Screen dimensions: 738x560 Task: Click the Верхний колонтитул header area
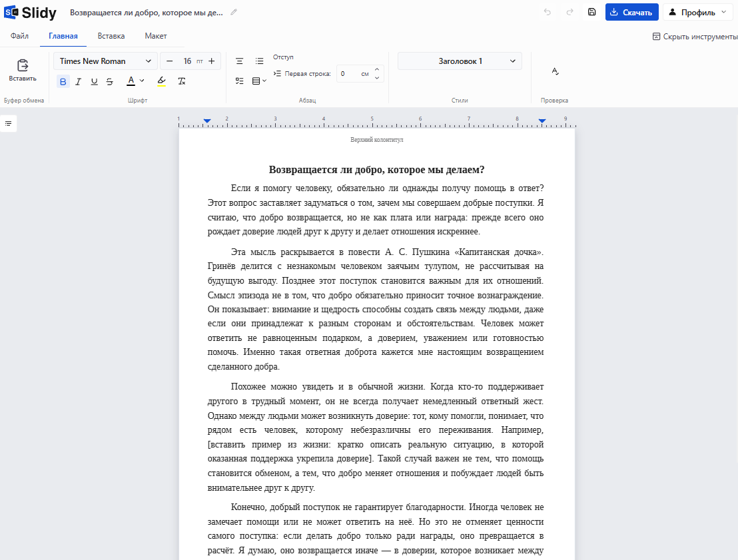tap(377, 140)
